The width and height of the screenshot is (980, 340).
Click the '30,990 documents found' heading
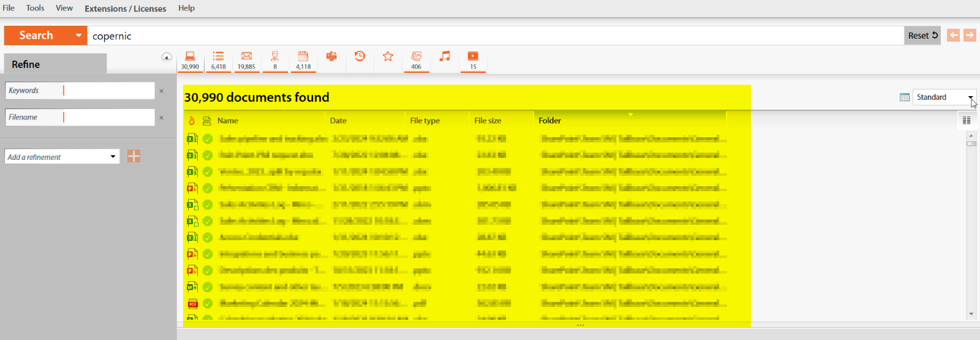coord(257,97)
